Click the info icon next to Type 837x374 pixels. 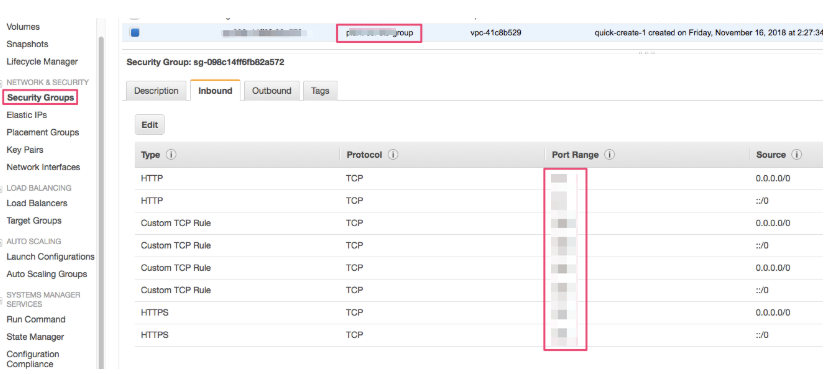pos(171,155)
